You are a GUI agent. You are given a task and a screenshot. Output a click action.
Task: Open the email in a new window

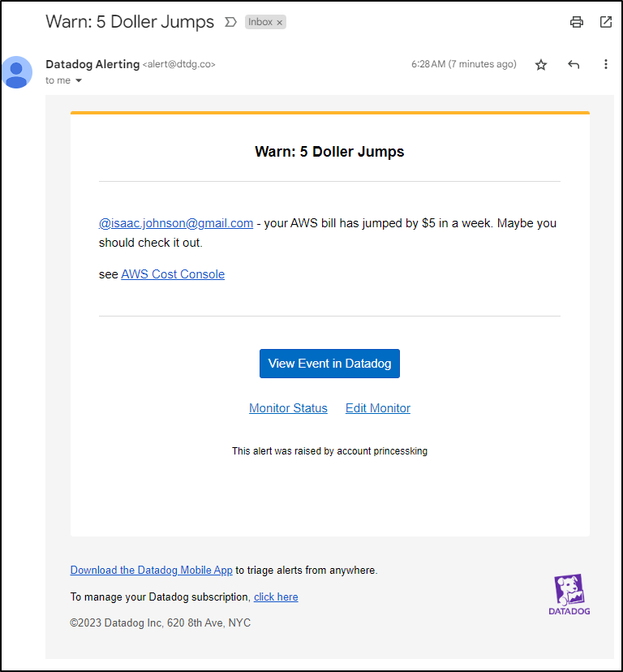point(605,22)
